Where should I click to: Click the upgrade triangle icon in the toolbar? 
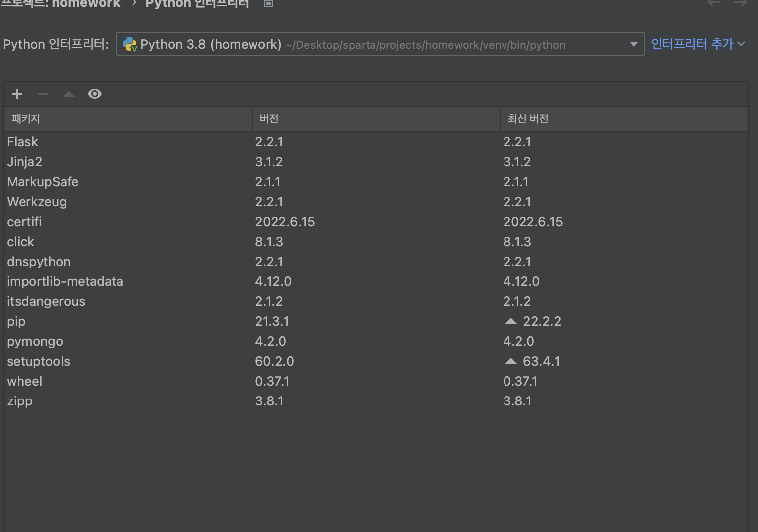point(69,94)
